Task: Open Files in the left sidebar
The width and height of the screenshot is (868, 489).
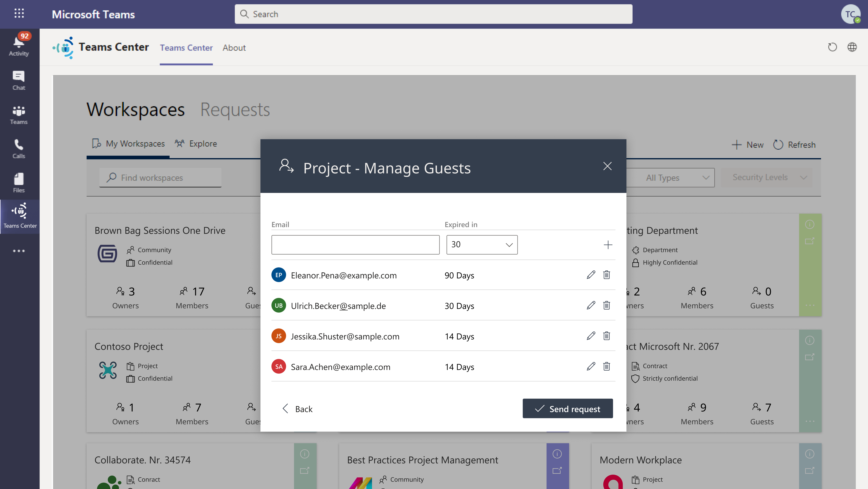Action: click(19, 183)
